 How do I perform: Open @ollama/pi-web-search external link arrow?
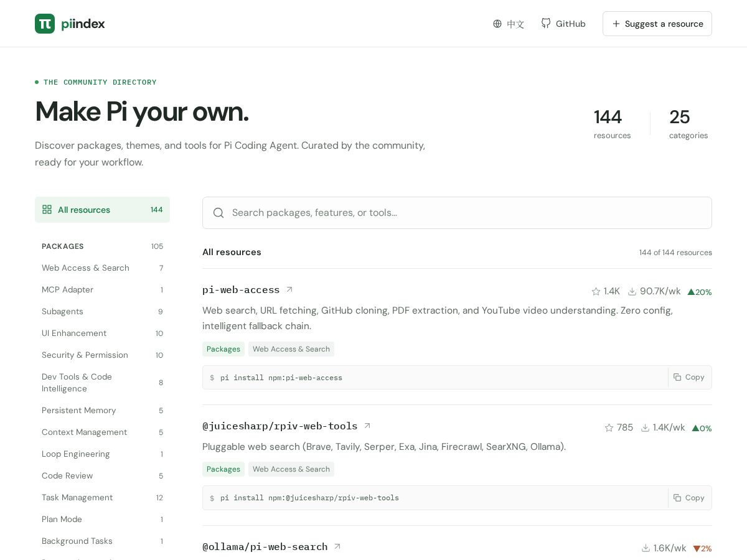coord(337,547)
